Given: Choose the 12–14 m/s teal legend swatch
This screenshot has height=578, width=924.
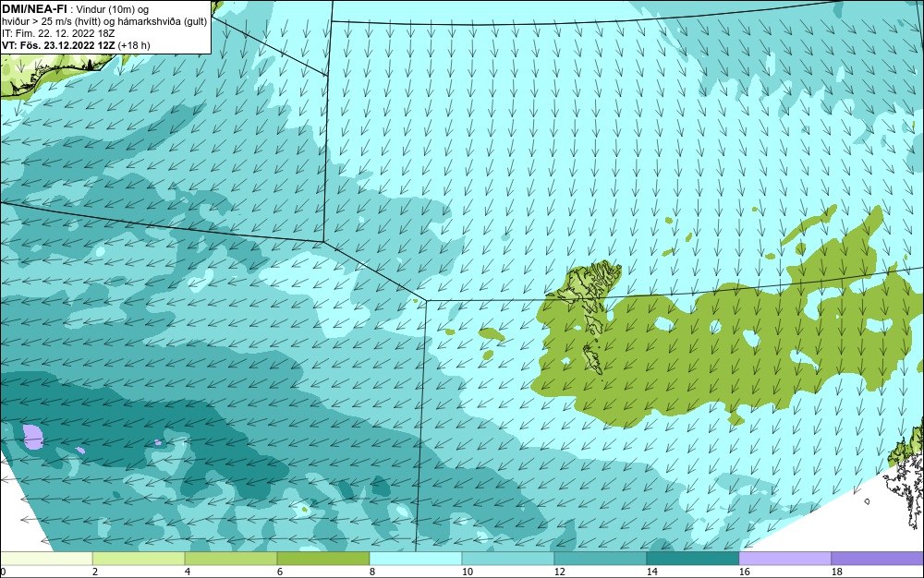Looking at the screenshot, I should pyautogui.click(x=601, y=559).
